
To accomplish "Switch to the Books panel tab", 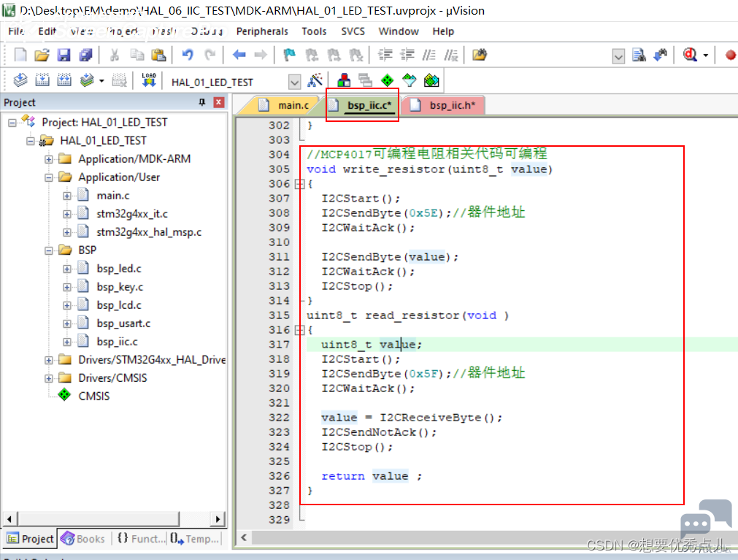I will [x=82, y=539].
